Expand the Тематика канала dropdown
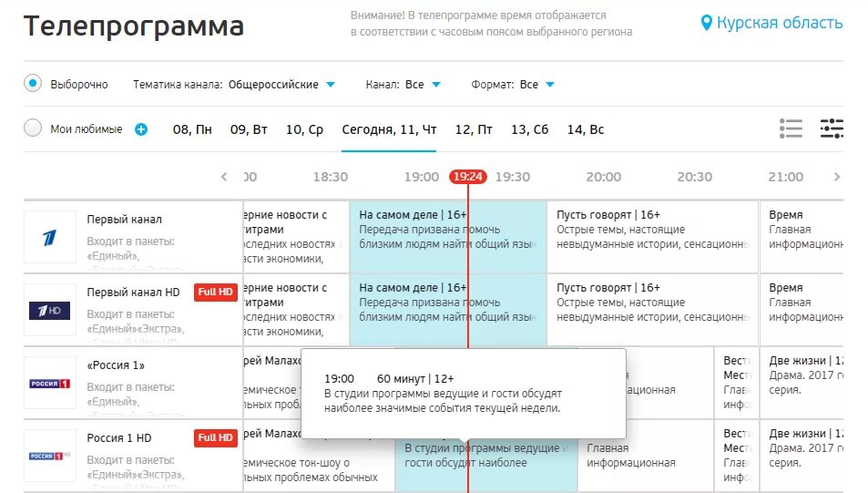The width and height of the screenshot is (868, 493). coord(331,85)
